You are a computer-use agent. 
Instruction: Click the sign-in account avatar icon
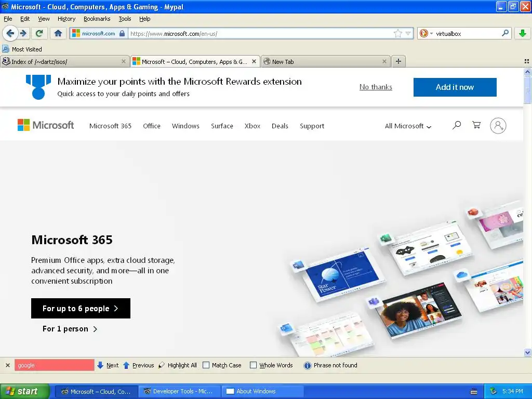tap(498, 126)
